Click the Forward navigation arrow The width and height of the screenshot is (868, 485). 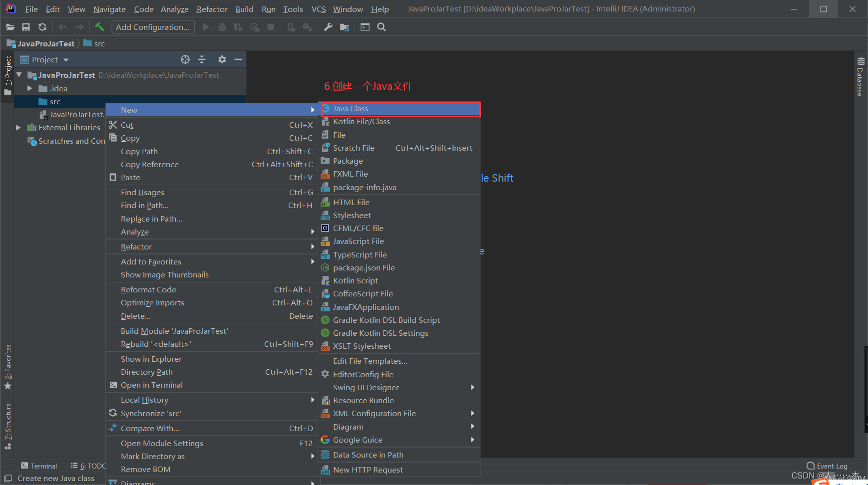click(79, 27)
